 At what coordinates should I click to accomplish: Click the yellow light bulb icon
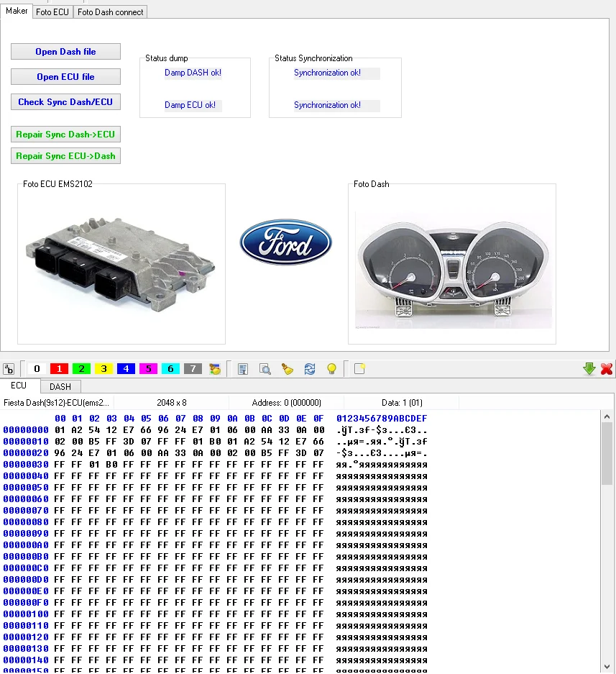click(x=331, y=369)
